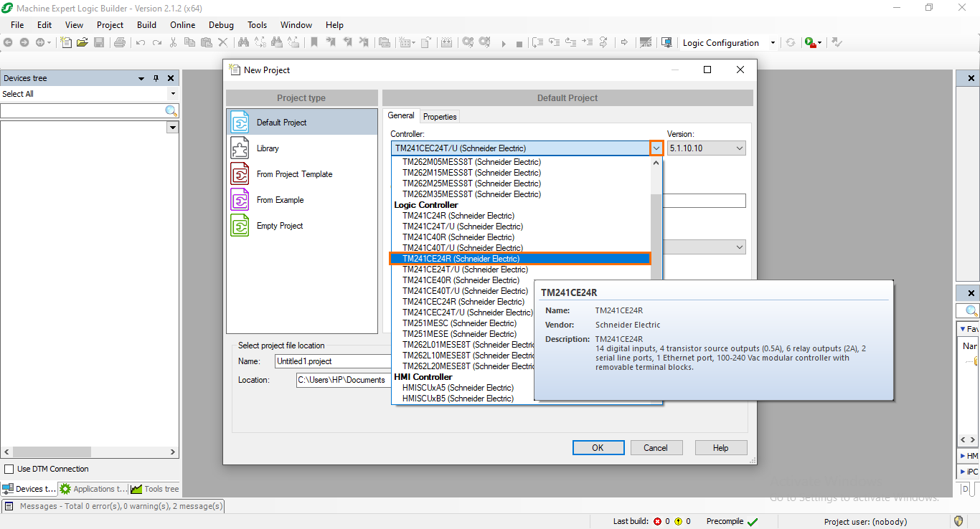Click the Save Project floppy icon
Screen dimensions: 980x529
click(x=99, y=43)
